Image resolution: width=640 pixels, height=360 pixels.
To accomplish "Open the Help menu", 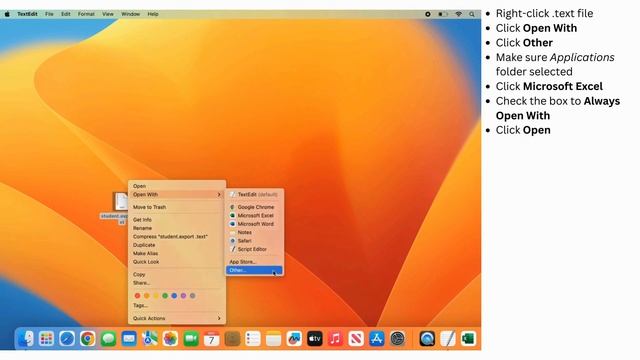I will pyautogui.click(x=153, y=14).
